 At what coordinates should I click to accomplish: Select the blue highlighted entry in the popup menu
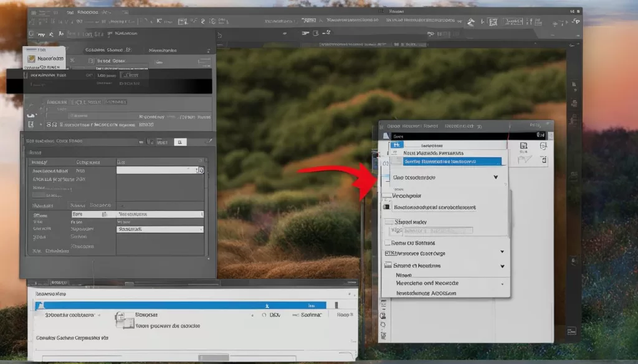click(452, 161)
